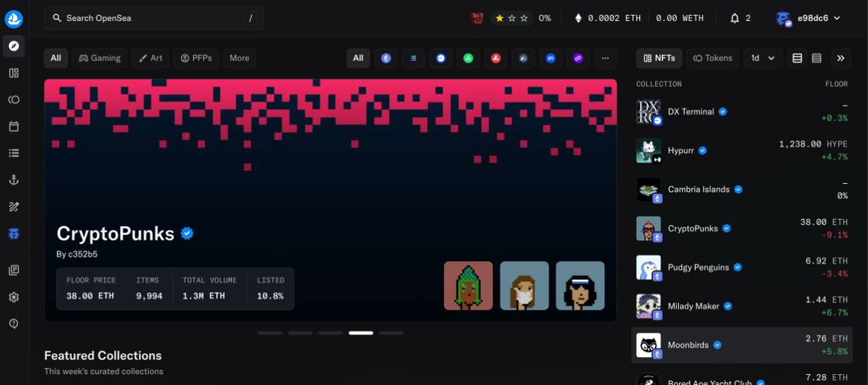Click the COLLECTION column header
The image size is (868, 385).
point(659,84)
